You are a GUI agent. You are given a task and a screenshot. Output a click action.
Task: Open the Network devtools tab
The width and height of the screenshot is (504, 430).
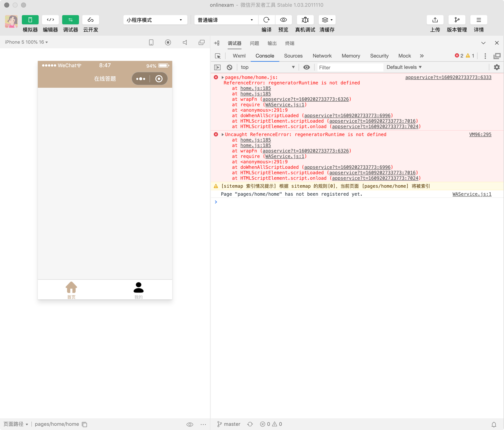pos(322,56)
